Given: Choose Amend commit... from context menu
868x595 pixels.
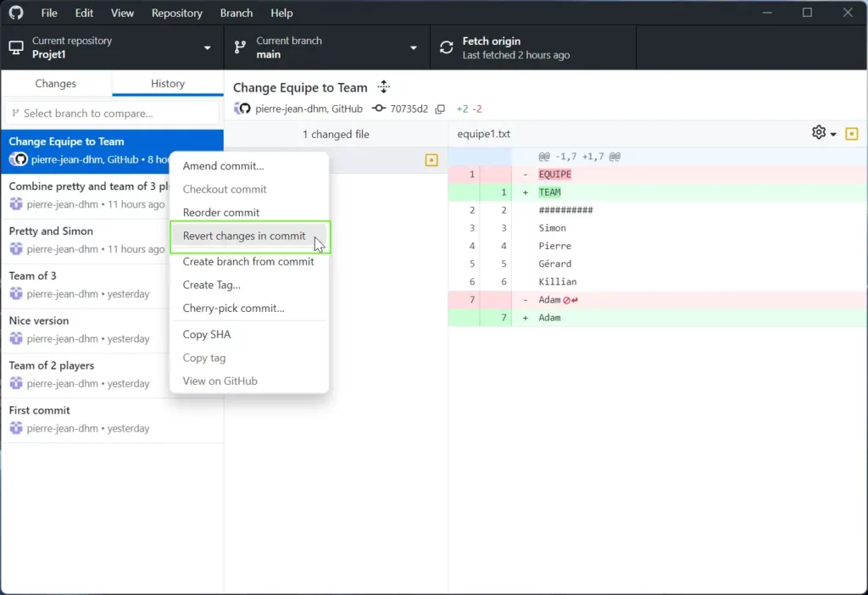Looking at the screenshot, I should click(249, 166).
